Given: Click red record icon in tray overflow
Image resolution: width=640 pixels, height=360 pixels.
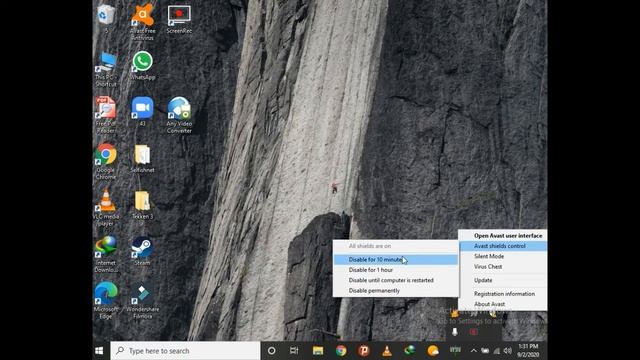Looking at the screenshot, I should [473, 332].
